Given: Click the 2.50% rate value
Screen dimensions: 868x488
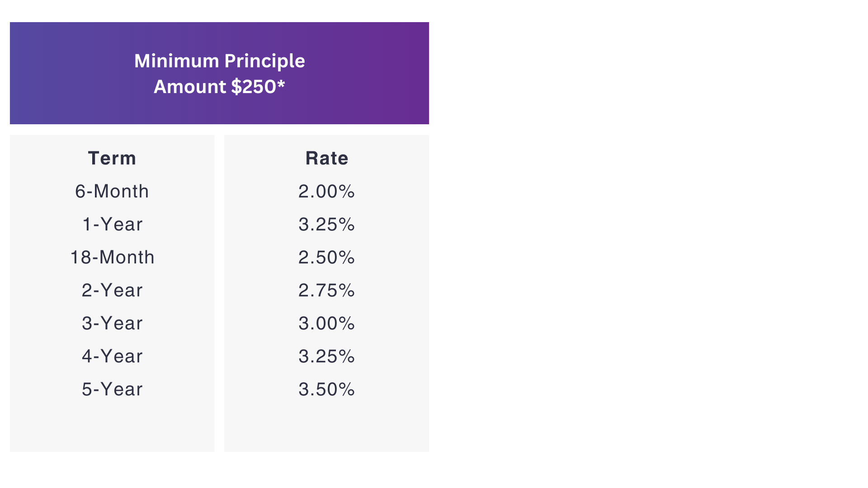Looking at the screenshot, I should pyautogui.click(x=326, y=257).
